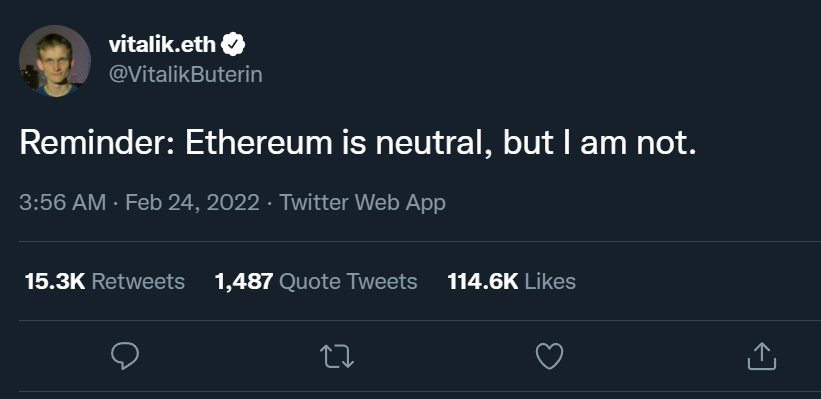This screenshot has width=821, height=399.
Task: Retweet using the circular arrows icon
Action: coord(337,357)
